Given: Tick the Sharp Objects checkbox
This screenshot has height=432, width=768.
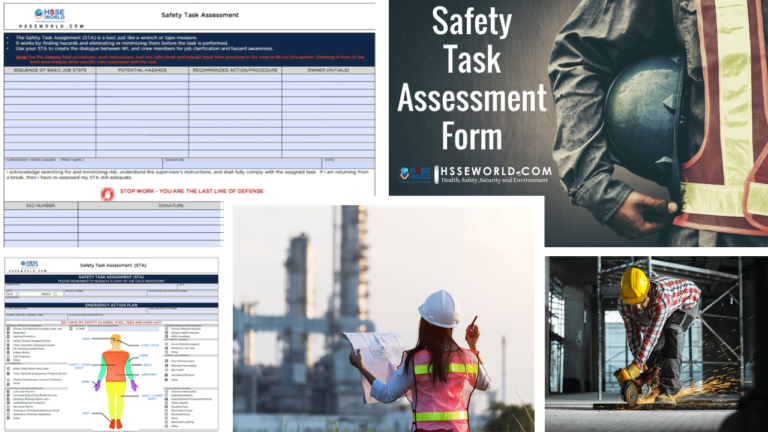Looking at the screenshot, I should (x=167, y=403).
